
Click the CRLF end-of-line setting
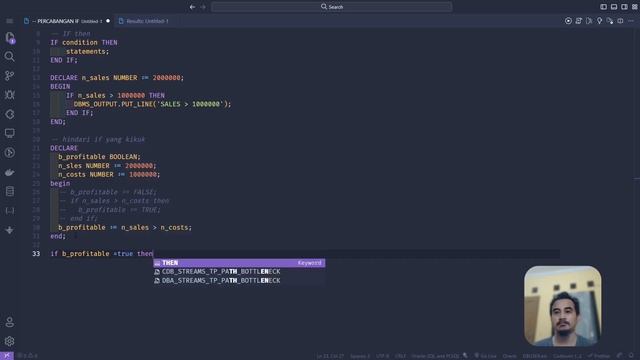click(x=400, y=356)
